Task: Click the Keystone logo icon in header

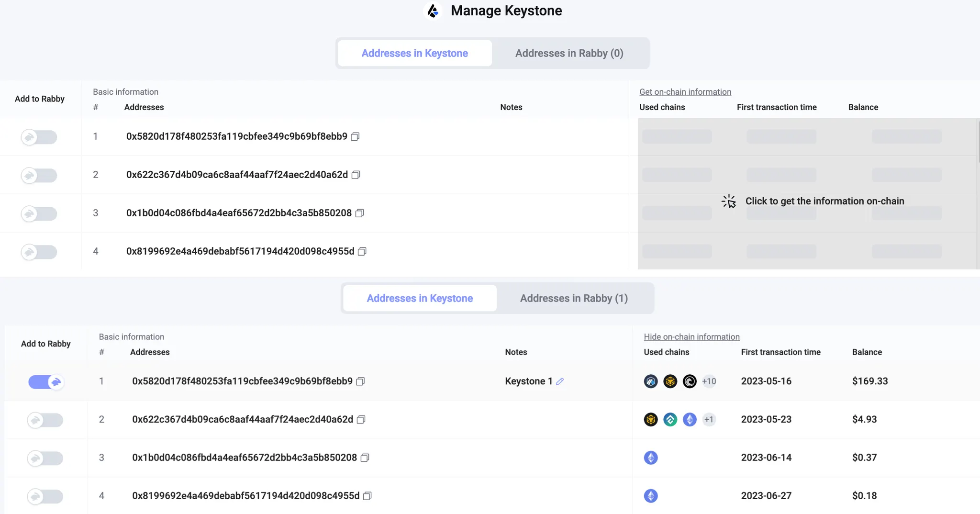Action: point(433,11)
